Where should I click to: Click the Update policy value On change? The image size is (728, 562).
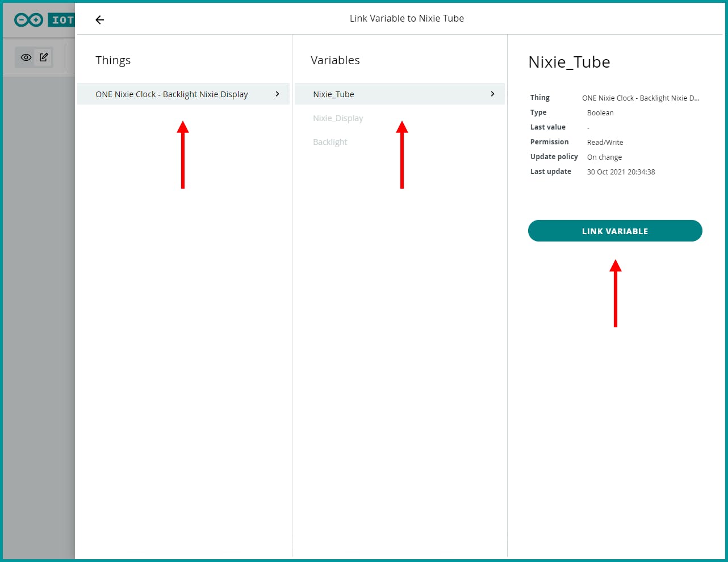tap(604, 157)
